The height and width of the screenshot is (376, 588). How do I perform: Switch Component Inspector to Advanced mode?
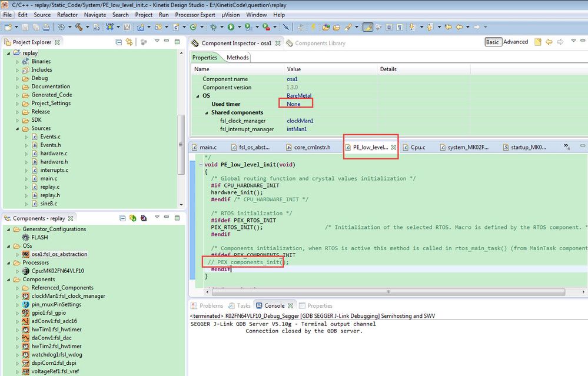coord(516,42)
